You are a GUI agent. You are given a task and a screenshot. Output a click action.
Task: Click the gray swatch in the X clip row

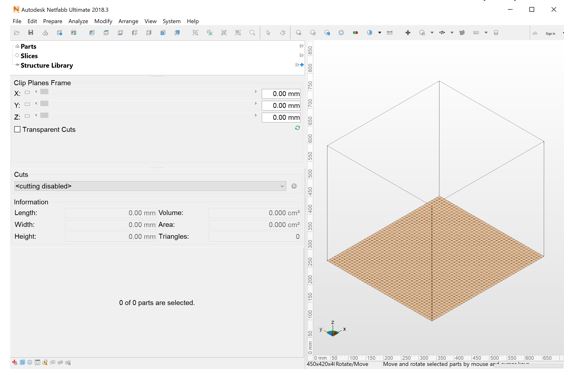tap(44, 92)
